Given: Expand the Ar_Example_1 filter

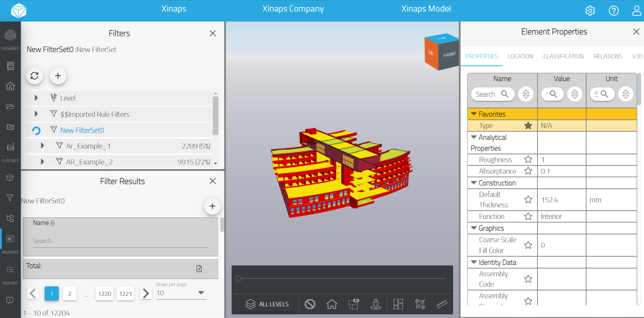Looking at the screenshot, I should coord(42,146).
